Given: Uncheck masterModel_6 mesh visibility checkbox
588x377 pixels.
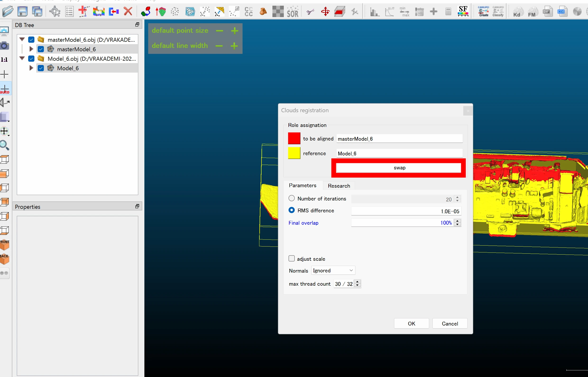Looking at the screenshot, I should (x=41, y=49).
